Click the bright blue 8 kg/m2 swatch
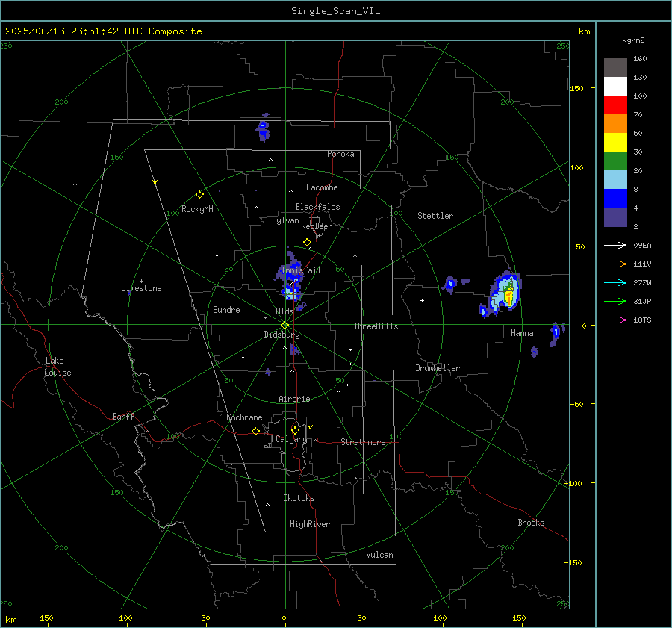This screenshot has width=672, height=628. [615, 199]
